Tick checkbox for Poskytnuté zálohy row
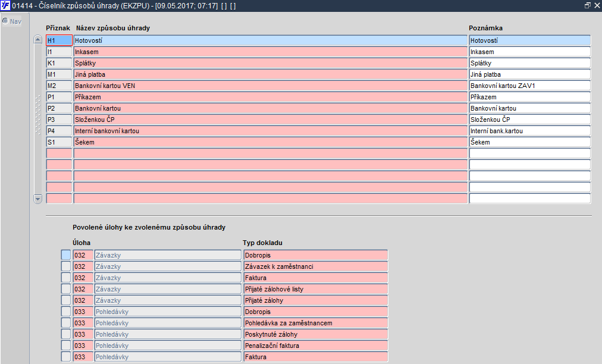 (x=66, y=334)
